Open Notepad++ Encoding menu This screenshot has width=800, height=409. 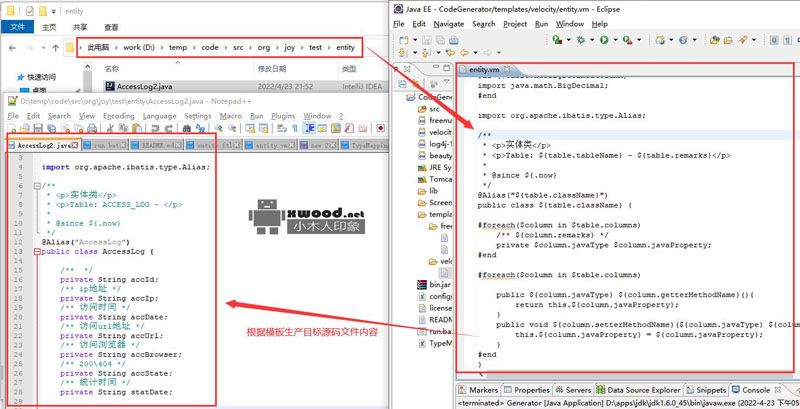tap(119, 116)
